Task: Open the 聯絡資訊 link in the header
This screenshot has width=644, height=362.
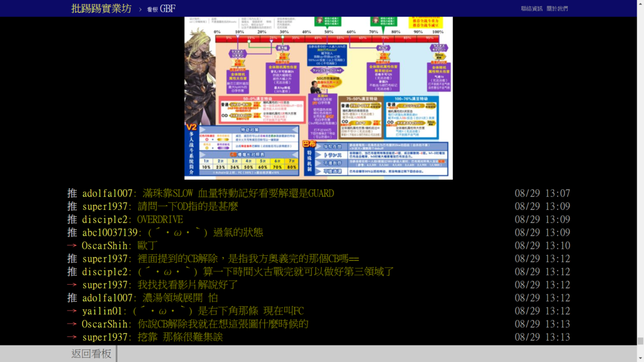Action: [531, 9]
